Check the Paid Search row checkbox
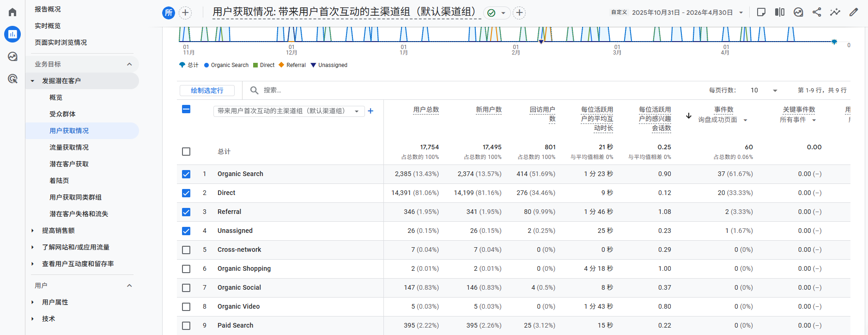This screenshot has width=868, height=335. click(186, 326)
